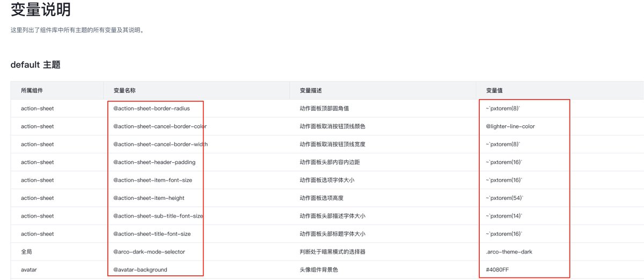644x280 pixels.
Task: Select @action-sheet-cancel-border-color variable name
Action: point(160,126)
